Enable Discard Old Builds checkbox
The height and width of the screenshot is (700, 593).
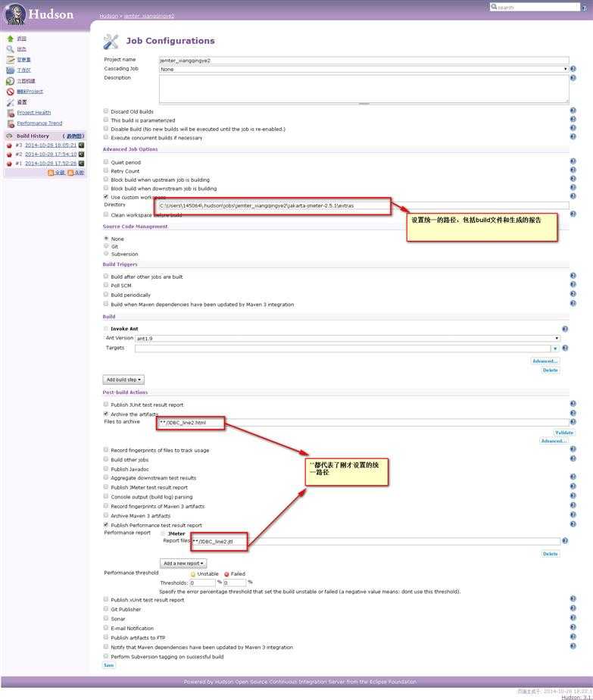(x=106, y=111)
